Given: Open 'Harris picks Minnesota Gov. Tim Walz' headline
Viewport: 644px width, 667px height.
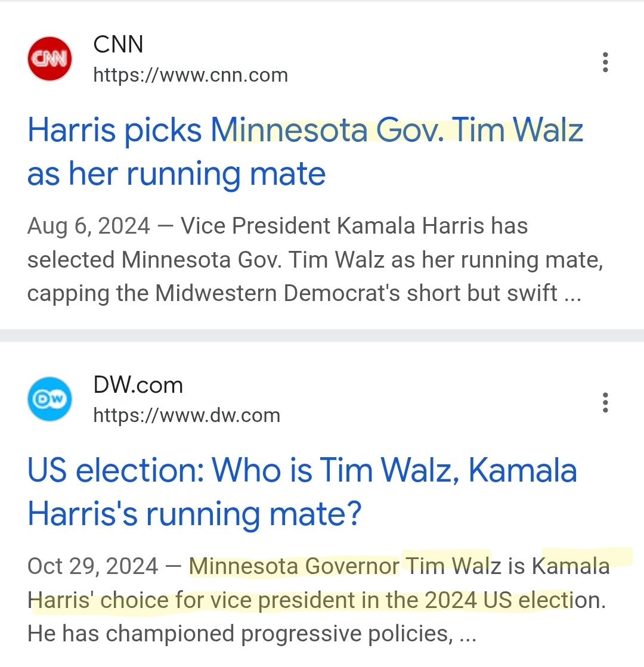Looking at the screenshot, I should pos(305,130).
